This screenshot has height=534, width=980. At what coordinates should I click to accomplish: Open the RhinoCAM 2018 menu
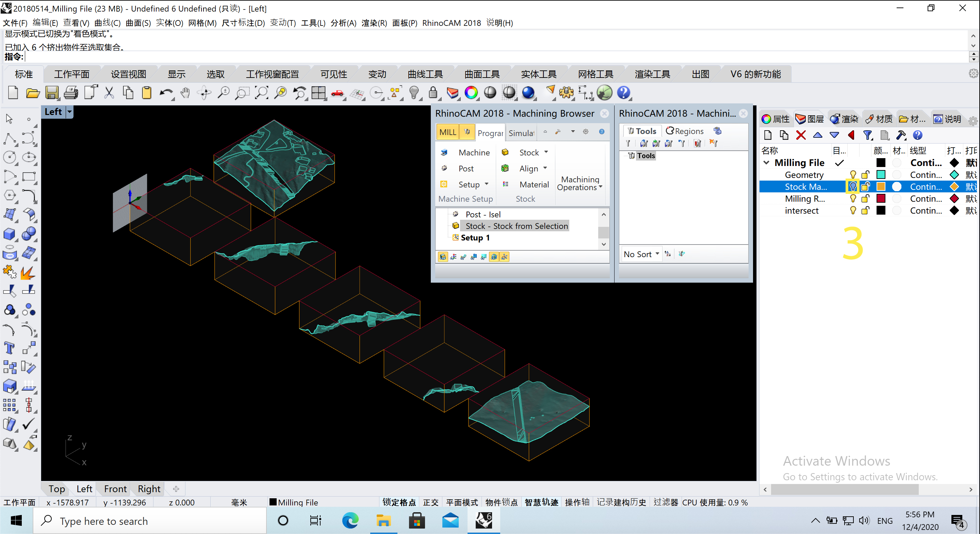tap(451, 23)
